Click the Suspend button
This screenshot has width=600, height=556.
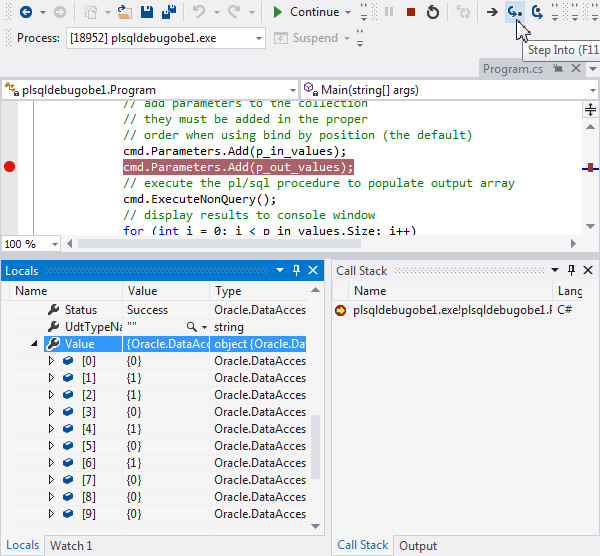[x=306, y=38]
